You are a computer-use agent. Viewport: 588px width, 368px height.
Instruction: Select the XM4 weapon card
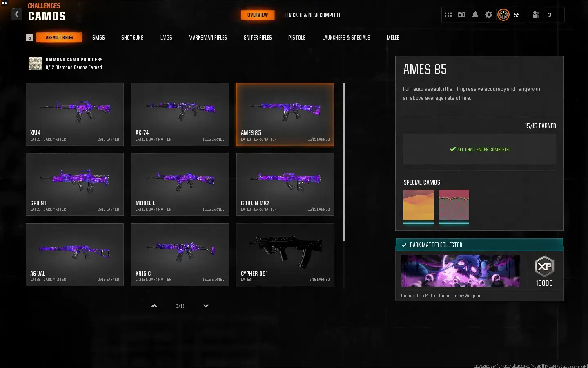pyautogui.click(x=75, y=114)
